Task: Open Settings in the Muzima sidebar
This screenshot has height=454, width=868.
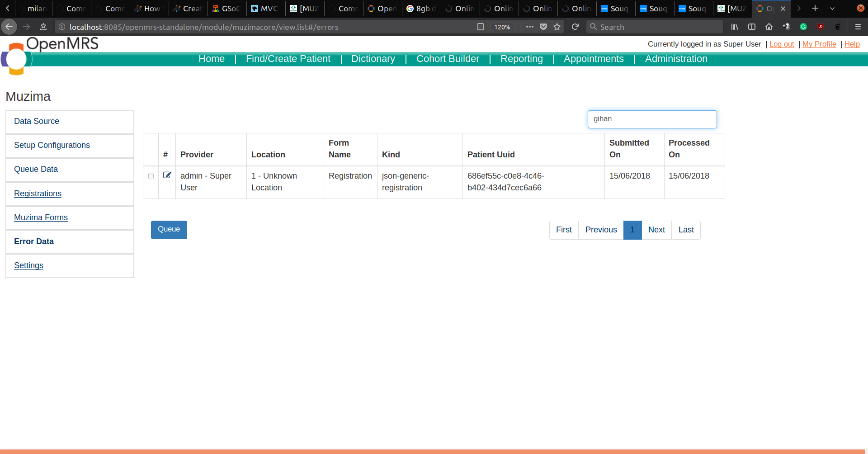Action: (x=28, y=265)
